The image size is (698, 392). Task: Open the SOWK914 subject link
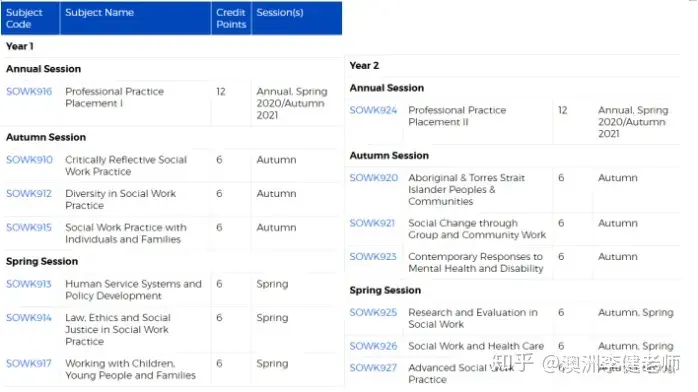pyautogui.click(x=29, y=318)
